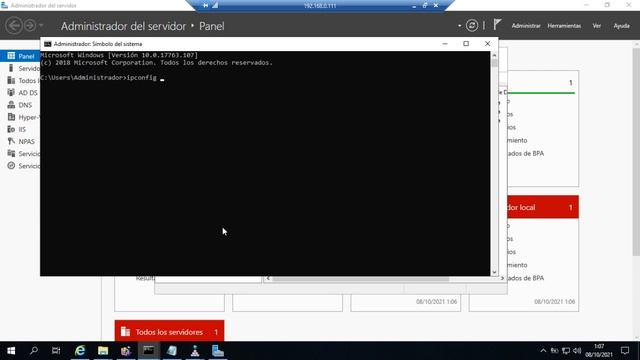
Task: Launch Internet Explorer from the taskbar
Action: (80, 351)
